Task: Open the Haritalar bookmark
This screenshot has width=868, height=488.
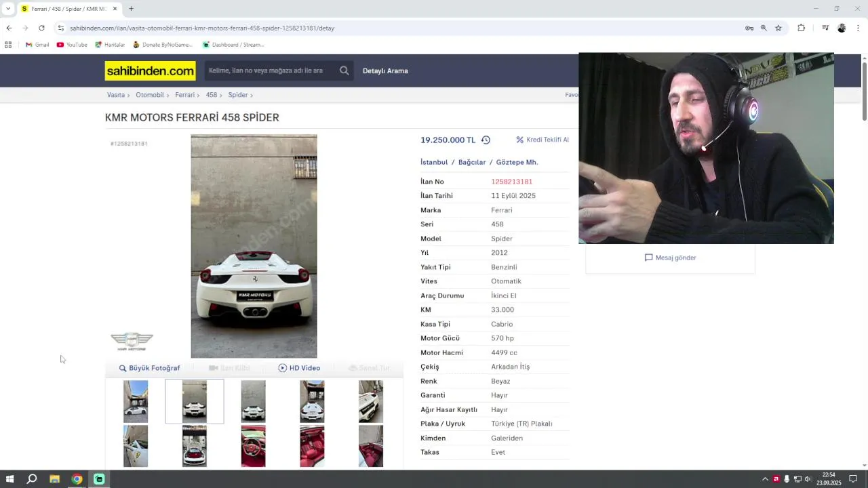Action: 110,45
